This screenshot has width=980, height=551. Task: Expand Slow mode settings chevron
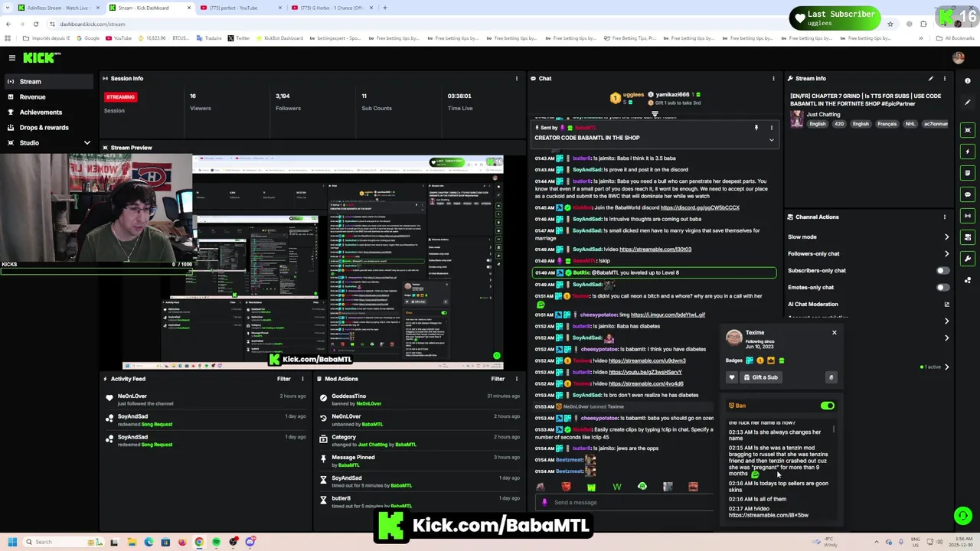[947, 237]
